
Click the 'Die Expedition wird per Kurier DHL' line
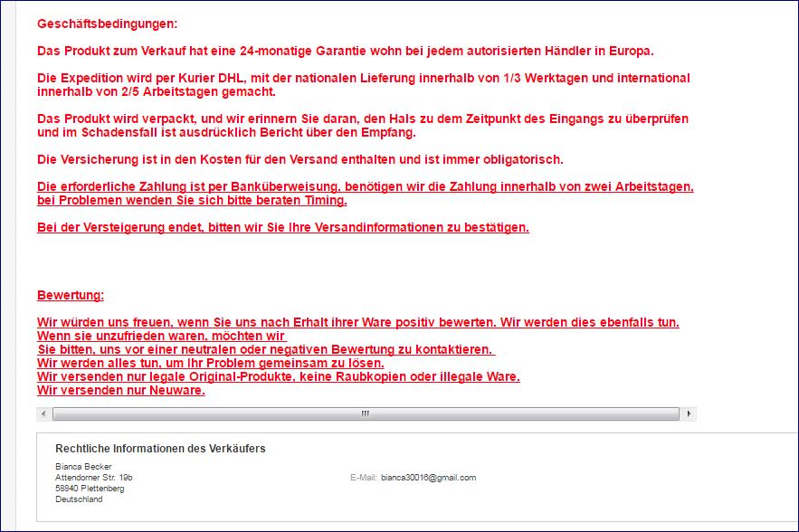click(x=364, y=78)
